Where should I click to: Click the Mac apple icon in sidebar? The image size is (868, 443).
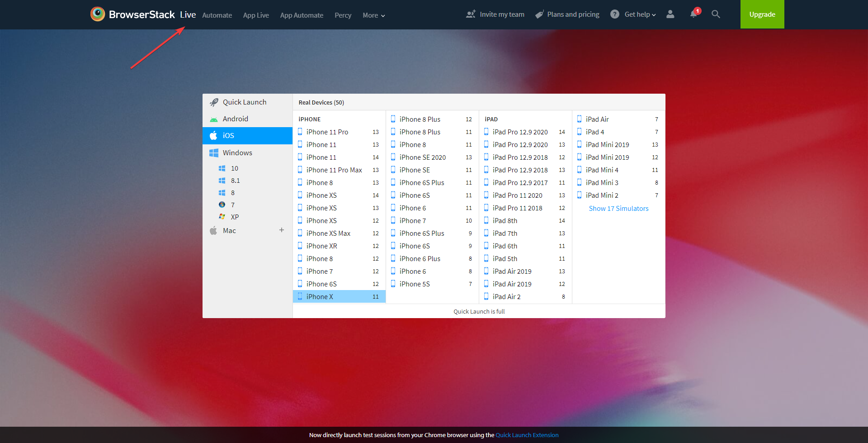point(213,231)
